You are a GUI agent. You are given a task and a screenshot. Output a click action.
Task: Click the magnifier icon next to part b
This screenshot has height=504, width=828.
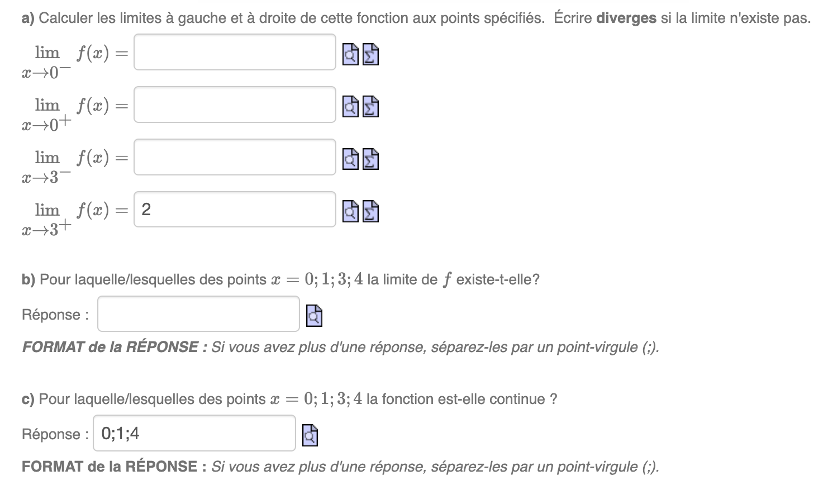[313, 316]
